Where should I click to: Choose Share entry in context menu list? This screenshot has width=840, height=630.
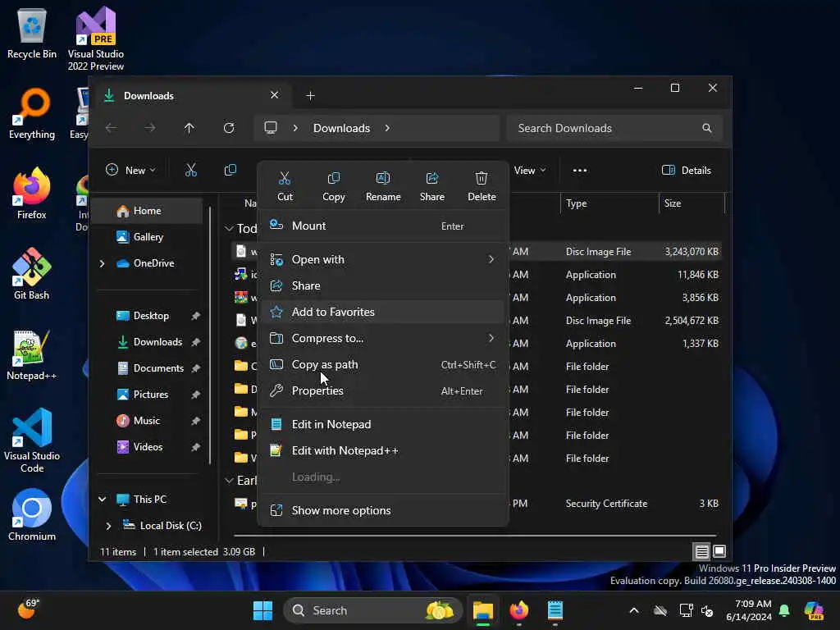pyautogui.click(x=383, y=286)
